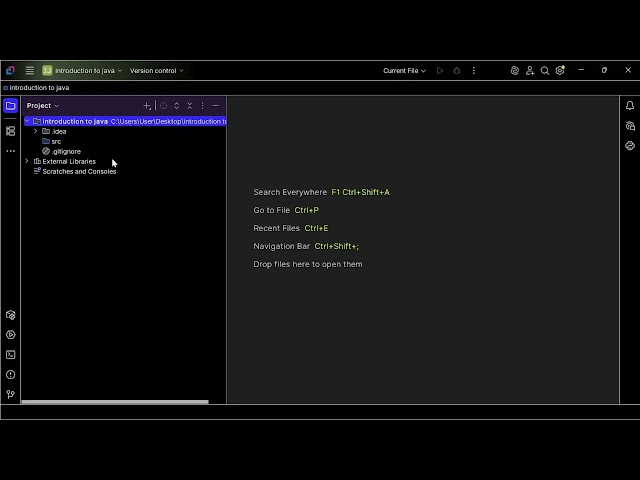Toggle the Project tool window folder icon

(11, 106)
